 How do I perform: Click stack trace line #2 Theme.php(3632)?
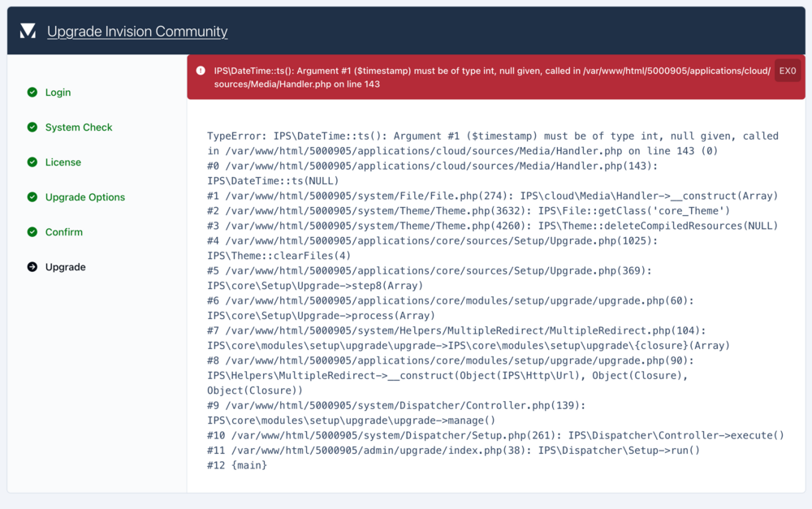469,211
